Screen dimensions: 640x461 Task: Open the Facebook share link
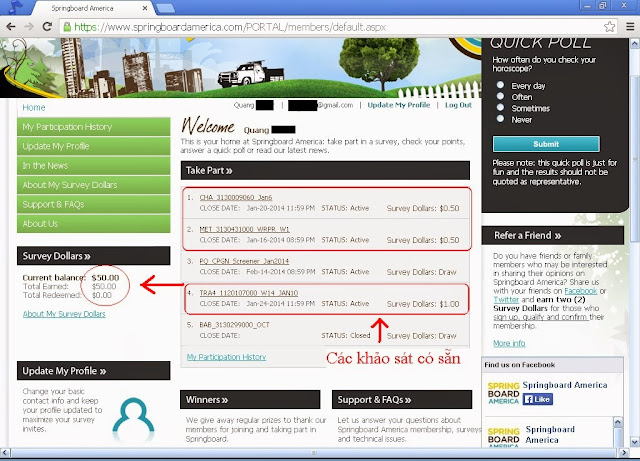point(580,291)
